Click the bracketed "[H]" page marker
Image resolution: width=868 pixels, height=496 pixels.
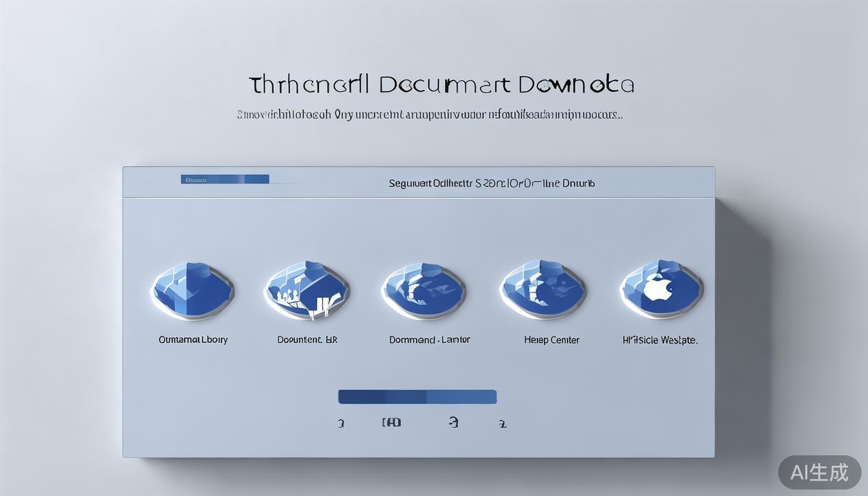click(391, 422)
